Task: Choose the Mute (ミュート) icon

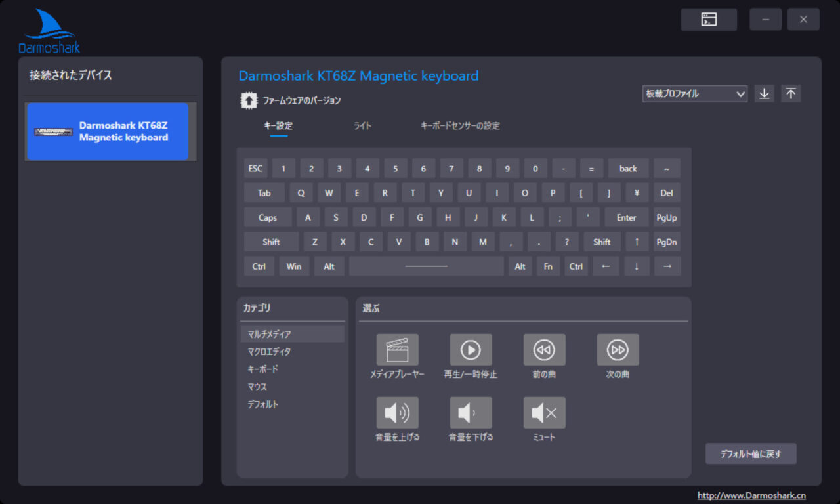Action: point(544,413)
